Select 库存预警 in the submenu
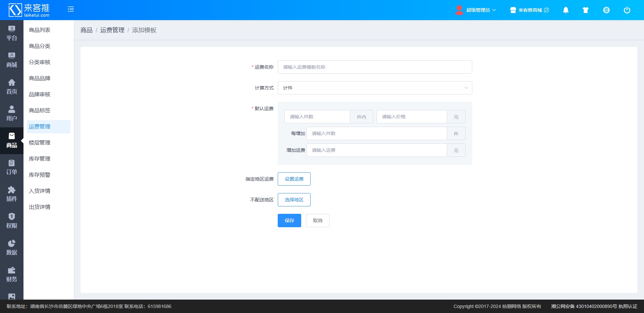The height and width of the screenshot is (313, 644). click(x=40, y=175)
